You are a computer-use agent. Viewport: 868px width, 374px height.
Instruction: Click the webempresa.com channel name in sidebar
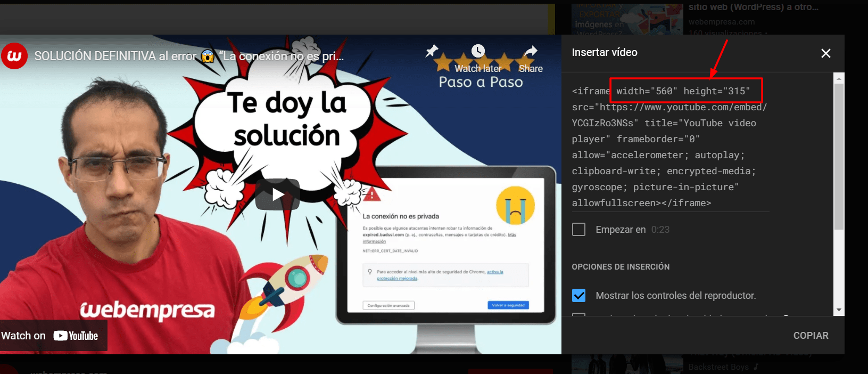point(722,22)
